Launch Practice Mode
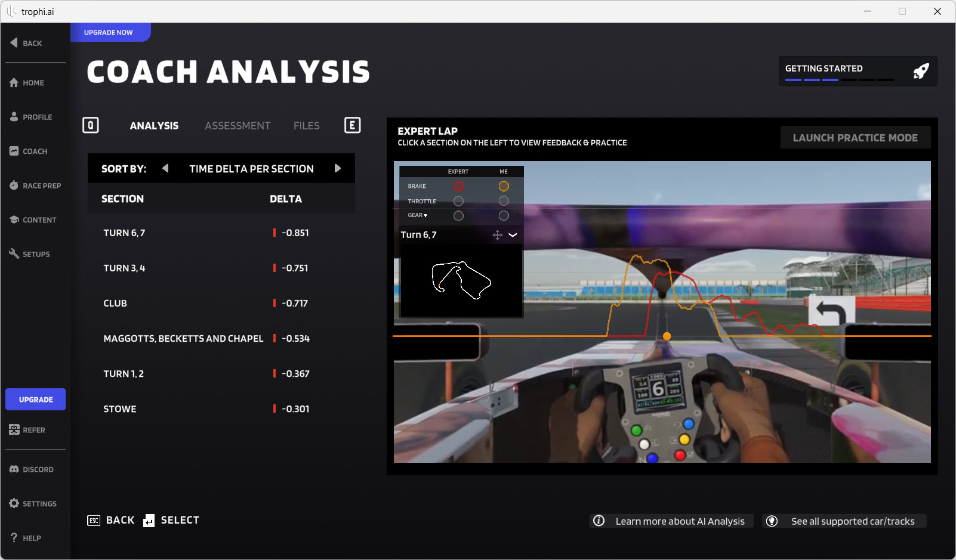This screenshot has width=956, height=560. (x=855, y=137)
